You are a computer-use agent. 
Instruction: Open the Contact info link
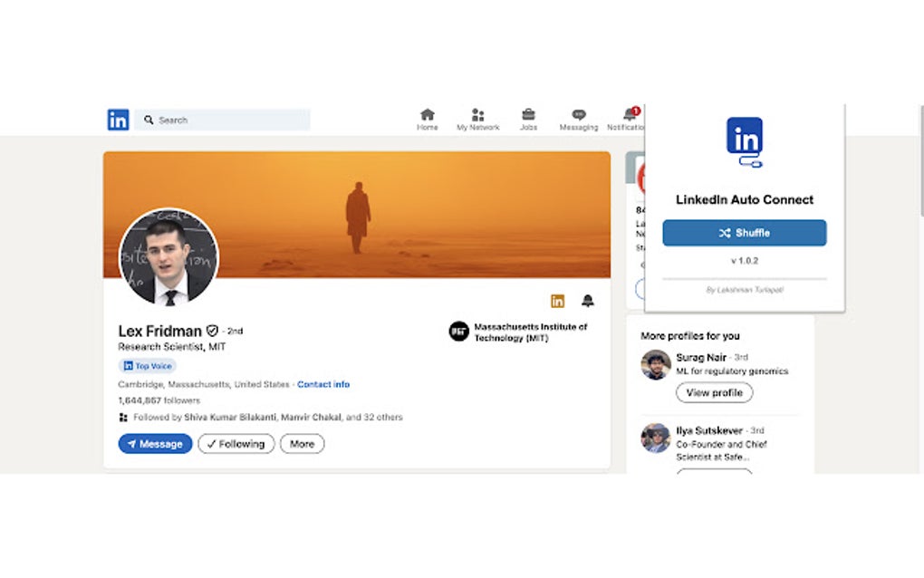[x=323, y=383]
